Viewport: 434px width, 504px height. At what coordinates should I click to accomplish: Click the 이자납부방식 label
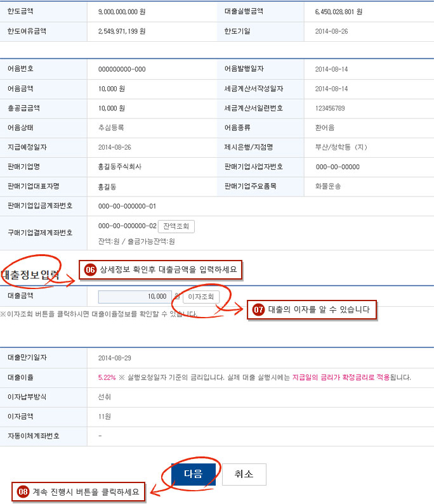pos(27,397)
